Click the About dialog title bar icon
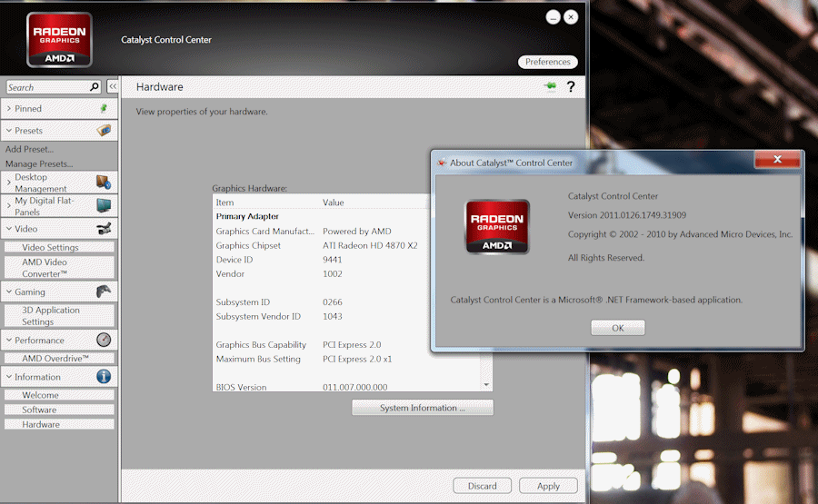 [442, 163]
